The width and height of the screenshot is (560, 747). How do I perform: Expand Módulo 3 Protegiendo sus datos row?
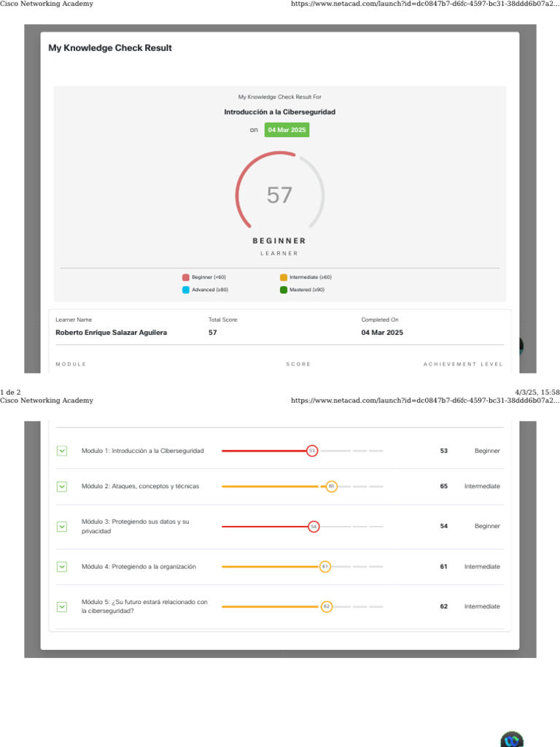point(62,527)
